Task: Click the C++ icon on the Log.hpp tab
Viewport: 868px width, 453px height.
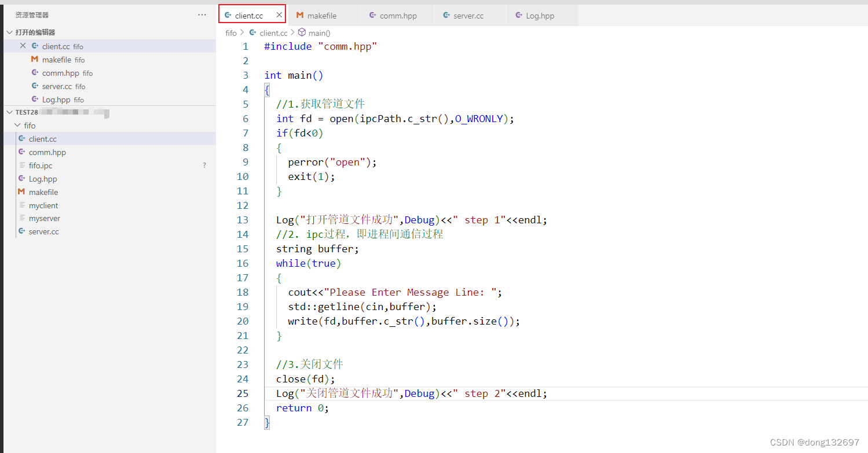Action: pos(519,15)
